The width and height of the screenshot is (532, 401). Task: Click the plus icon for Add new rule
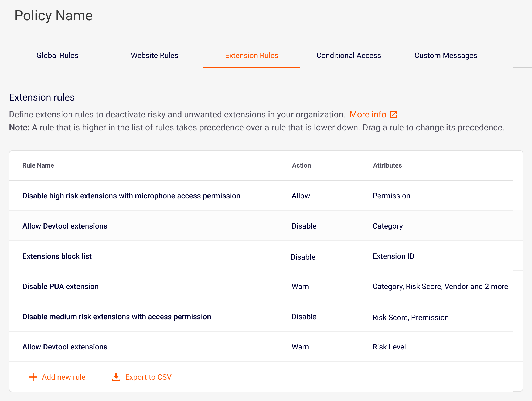click(x=33, y=377)
